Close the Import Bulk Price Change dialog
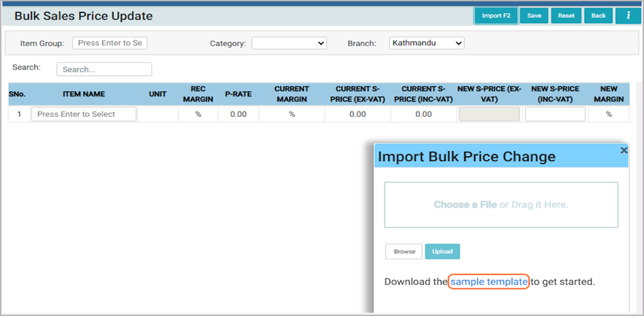Image resolution: width=644 pixels, height=316 pixels. click(624, 150)
